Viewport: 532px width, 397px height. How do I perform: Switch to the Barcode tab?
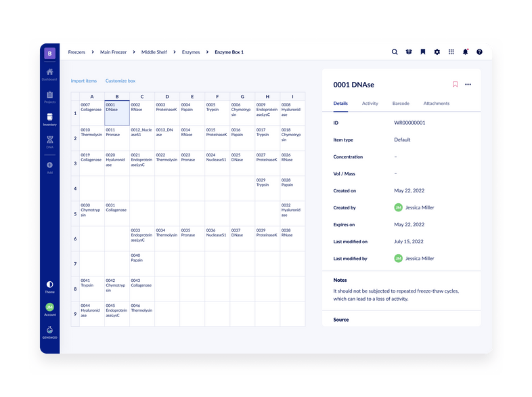coord(400,104)
